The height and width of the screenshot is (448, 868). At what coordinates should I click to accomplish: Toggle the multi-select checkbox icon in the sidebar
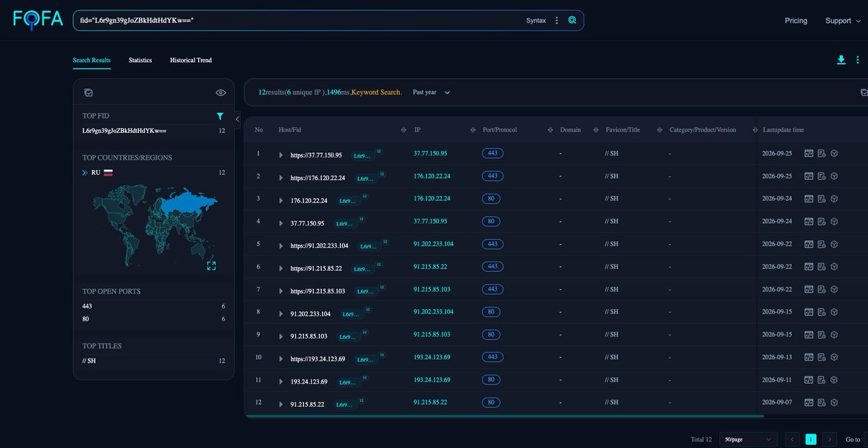(88, 92)
